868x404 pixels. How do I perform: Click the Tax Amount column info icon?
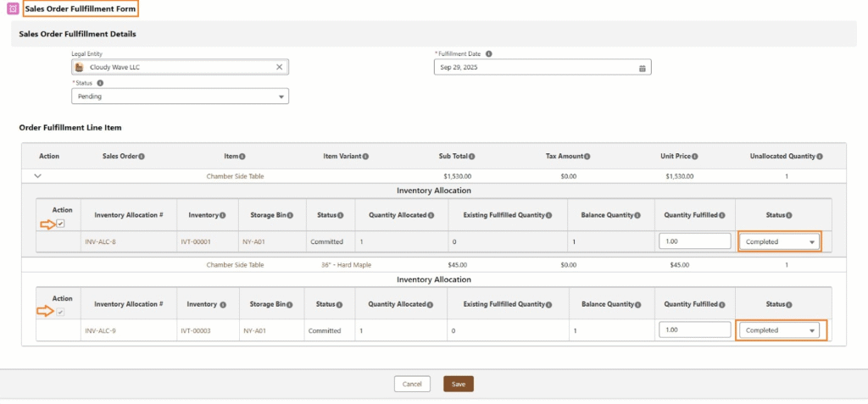(586, 157)
